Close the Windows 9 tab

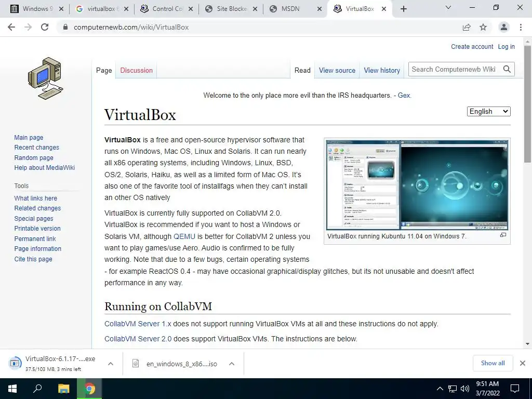pyautogui.click(x=61, y=9)
